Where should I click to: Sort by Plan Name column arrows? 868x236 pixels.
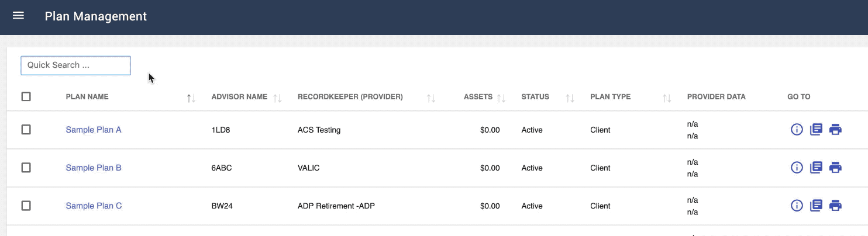pyautogui.click(x=191, y=98)
